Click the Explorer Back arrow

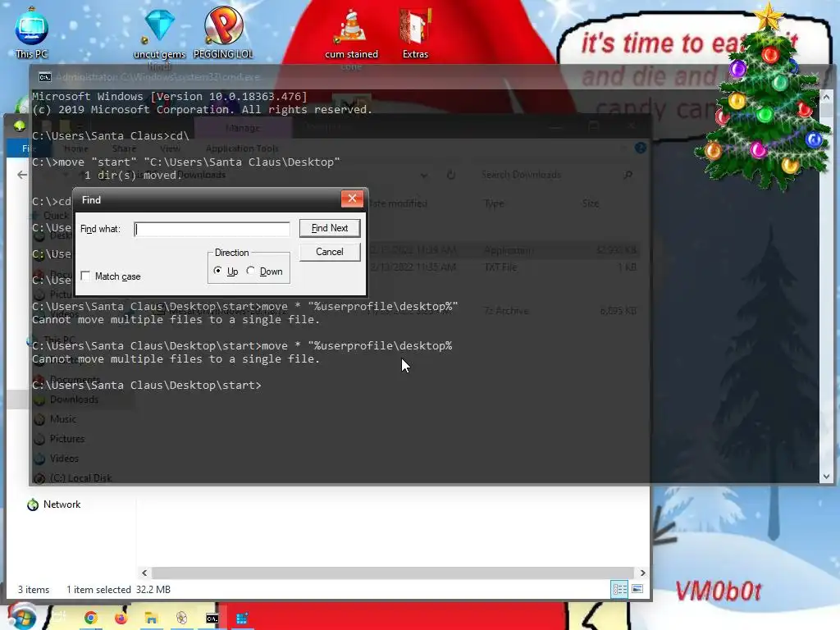click(x=22, y=175)
